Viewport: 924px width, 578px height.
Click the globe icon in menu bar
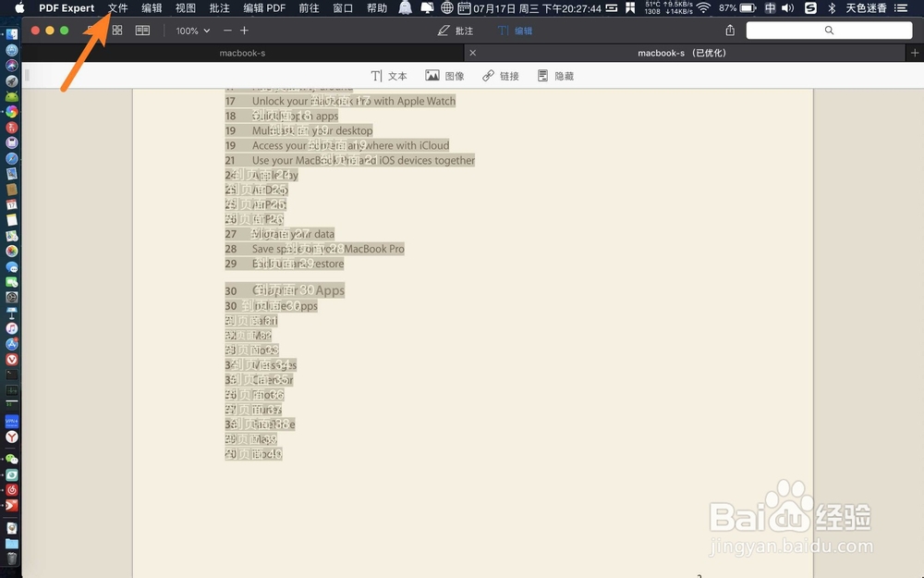tap(447, 7)
